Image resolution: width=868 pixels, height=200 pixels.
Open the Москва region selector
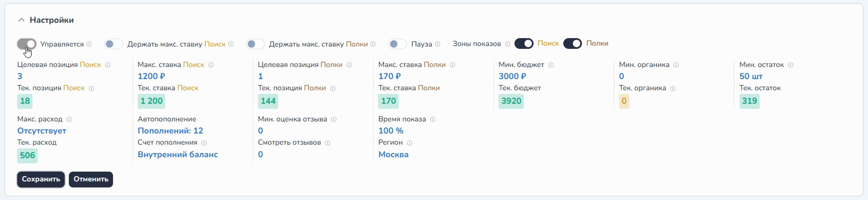393,155
